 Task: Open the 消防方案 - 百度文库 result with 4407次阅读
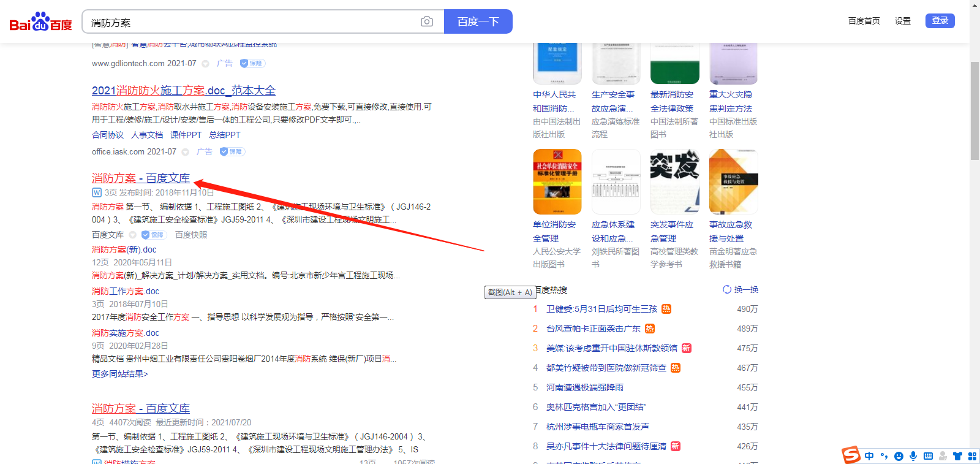pyautogui.click(x=141, y=408)
